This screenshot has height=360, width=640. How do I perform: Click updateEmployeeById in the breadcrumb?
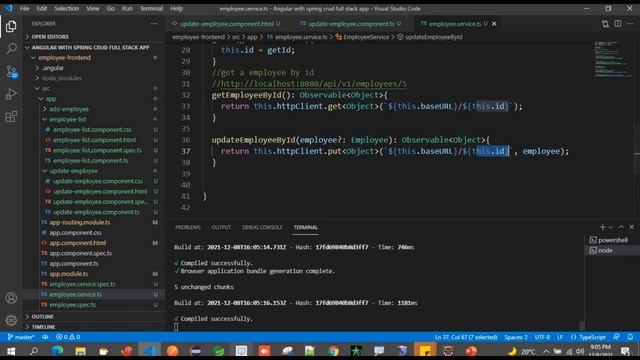point(433,37)
